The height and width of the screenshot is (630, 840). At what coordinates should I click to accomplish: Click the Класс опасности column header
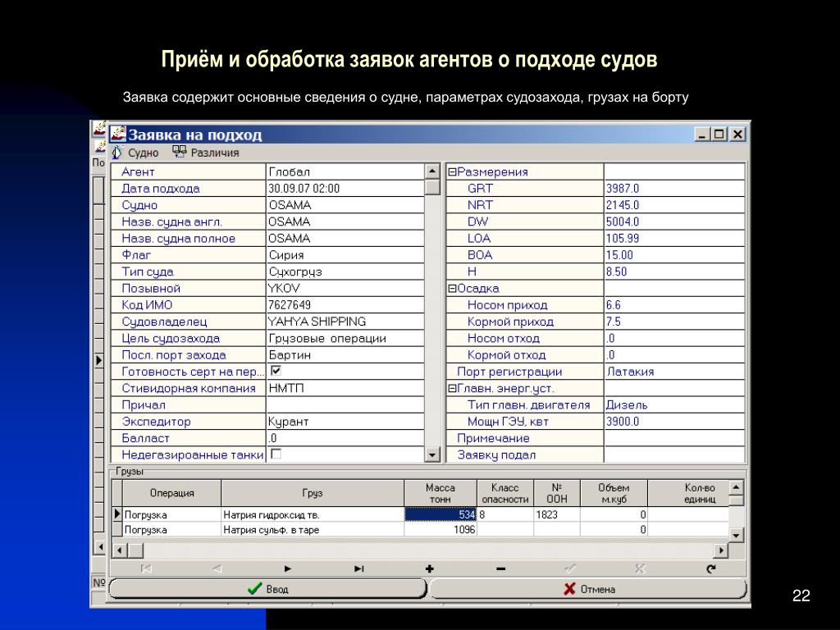(505, 493)
